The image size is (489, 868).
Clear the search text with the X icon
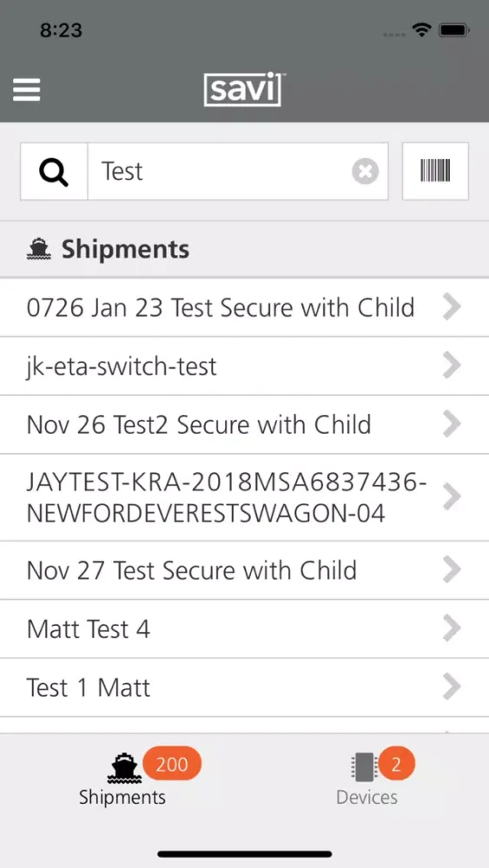coord(366,172)
